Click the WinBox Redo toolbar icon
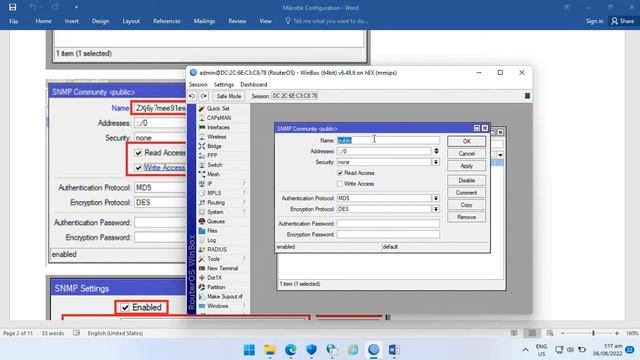This screenshot has height=360, width=640. tap(203, 96)
